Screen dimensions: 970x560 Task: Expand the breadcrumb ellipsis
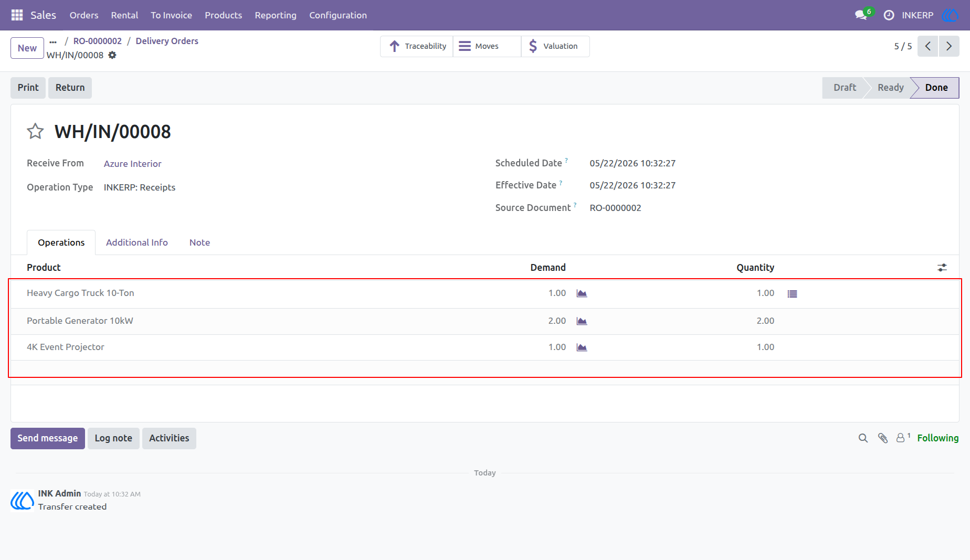point(53,41)
